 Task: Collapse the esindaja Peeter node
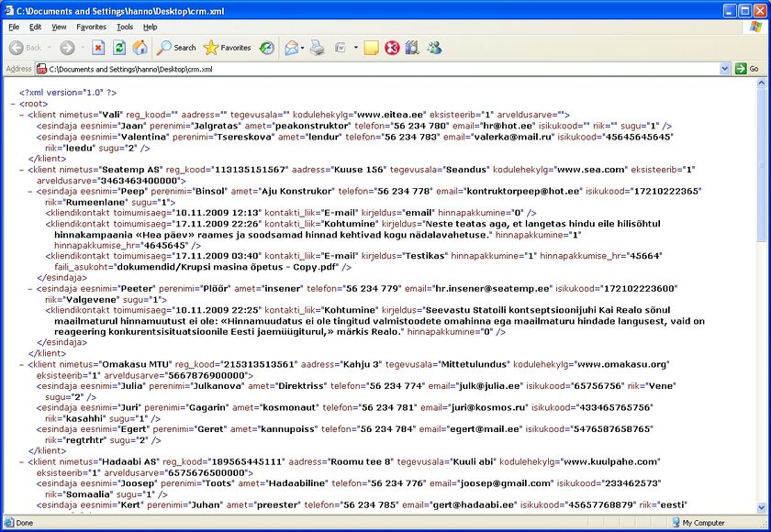point(30,289)
